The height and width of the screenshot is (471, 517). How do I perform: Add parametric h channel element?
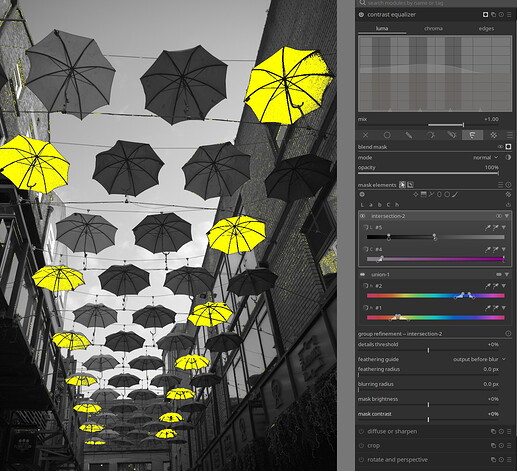tap(397, 205)
